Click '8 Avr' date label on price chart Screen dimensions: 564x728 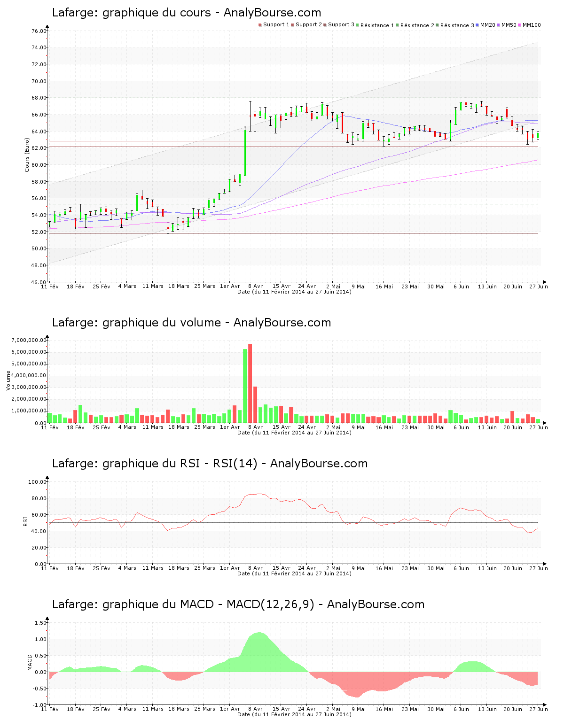pos(255,286)
